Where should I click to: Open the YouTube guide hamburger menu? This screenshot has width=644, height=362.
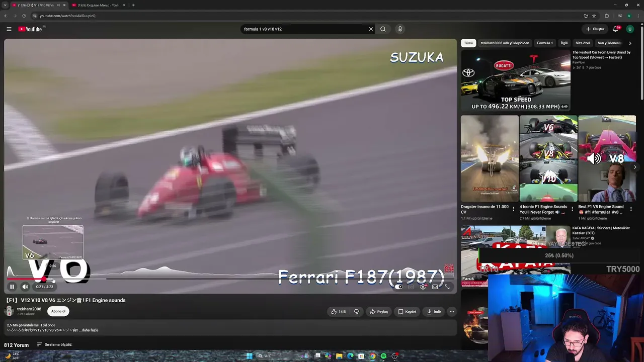pos(9,29)
